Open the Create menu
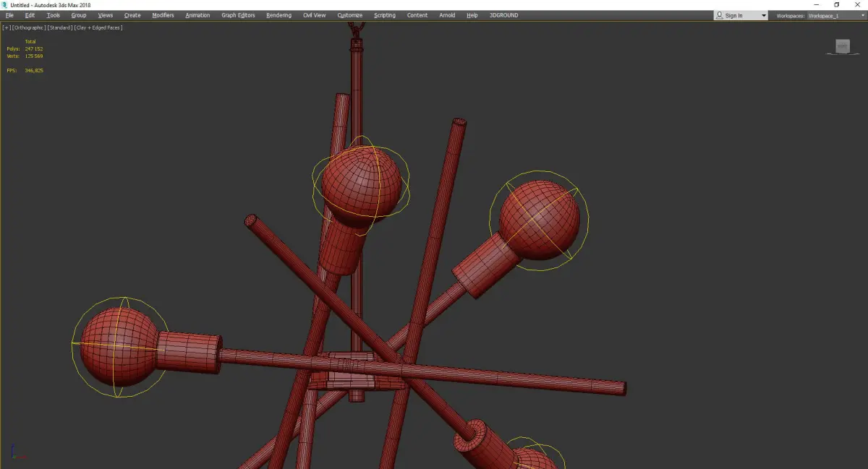868x469 pixels. click(x=132, y=15)
